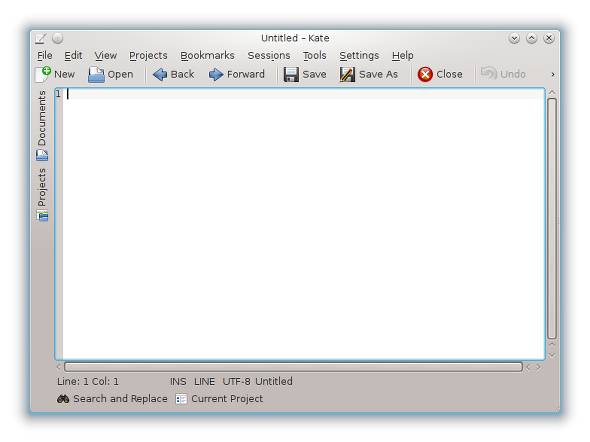The height and width of the screenshot is (442, 590).
Task: Click the grayed-out Undo arrow icon
Action: click(x=489, y=73)
